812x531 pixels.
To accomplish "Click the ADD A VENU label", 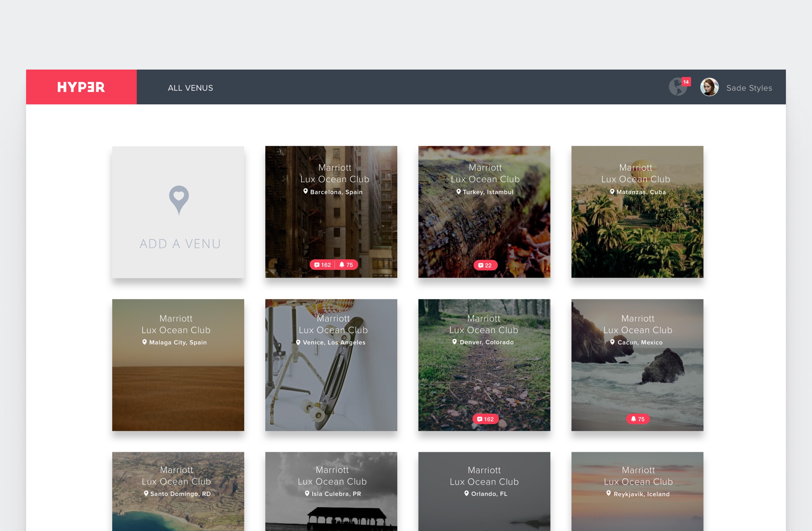I will point(180,244).
